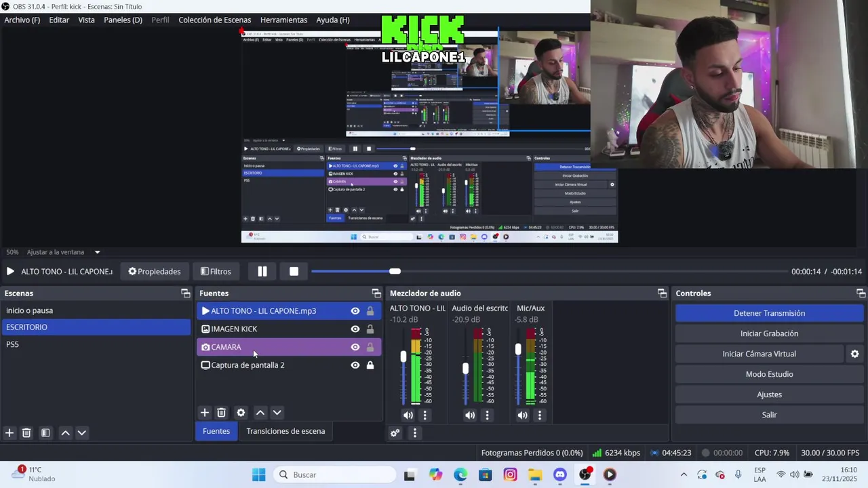Open ALTO TONO channel options dots

(x=425, y=415)
